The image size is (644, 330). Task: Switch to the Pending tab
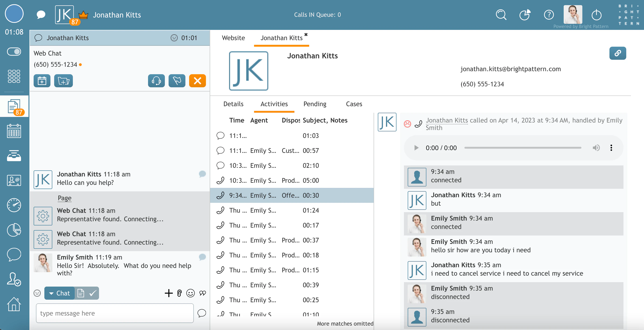point(315,104)
